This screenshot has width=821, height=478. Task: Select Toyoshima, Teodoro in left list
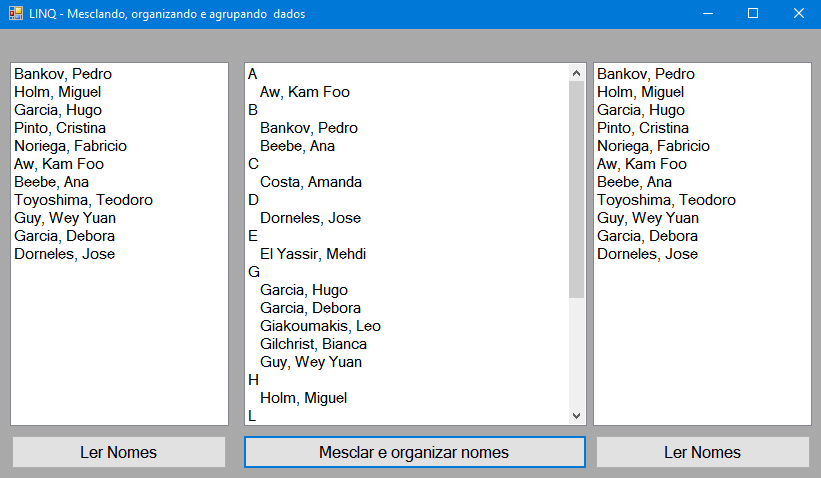click(83, 200)
